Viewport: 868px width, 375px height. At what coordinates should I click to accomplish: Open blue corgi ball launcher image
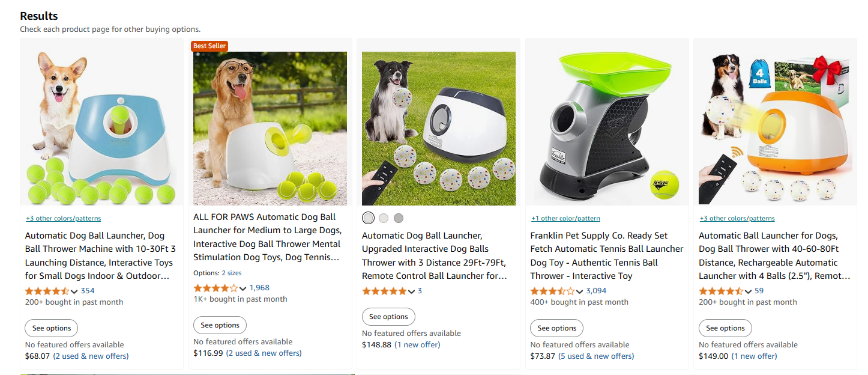tap(101, 129)
